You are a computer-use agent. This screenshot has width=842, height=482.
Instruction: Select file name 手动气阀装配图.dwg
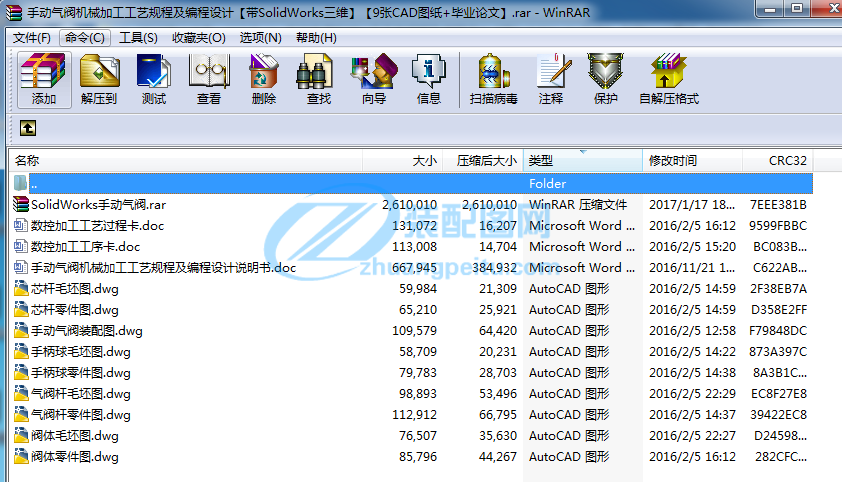pyautogui.click(x=86, y=330)
